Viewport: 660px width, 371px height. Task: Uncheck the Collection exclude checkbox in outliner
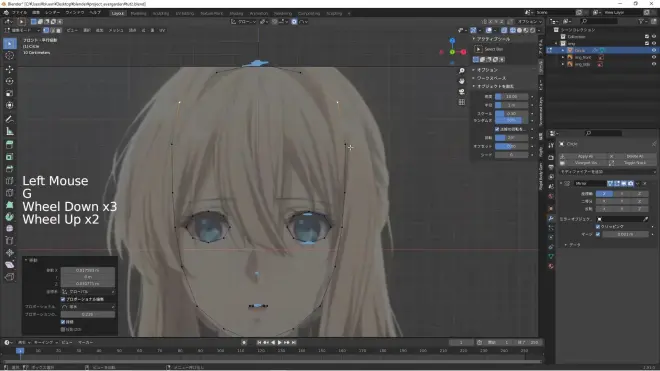(x=647, y=37)
